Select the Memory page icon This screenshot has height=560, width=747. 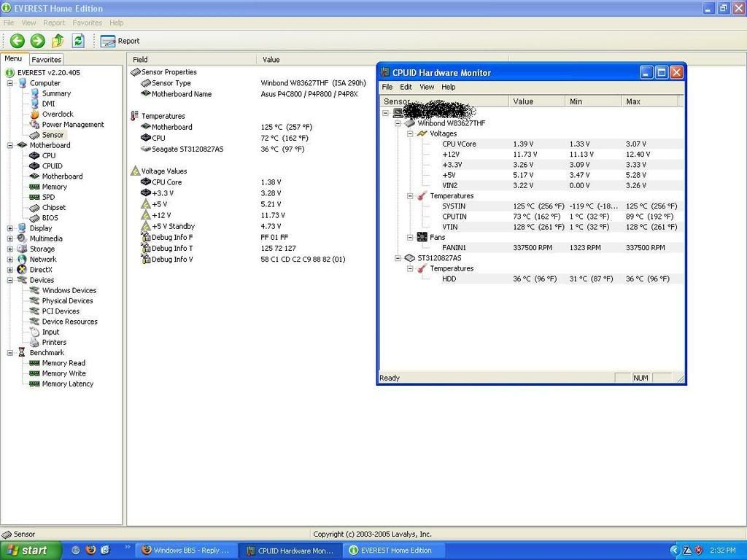click(34, 187)
